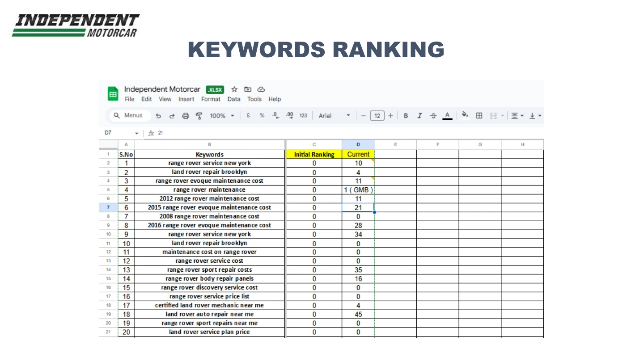644x362 pixels.
Task: Open the text color picker
Action: tap(447, 116)
